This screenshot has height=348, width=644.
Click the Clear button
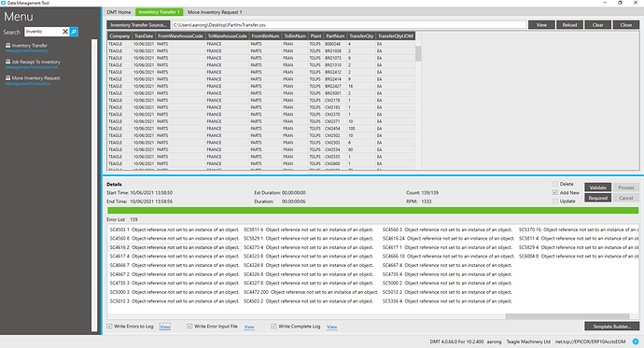(x=598, y=25)
